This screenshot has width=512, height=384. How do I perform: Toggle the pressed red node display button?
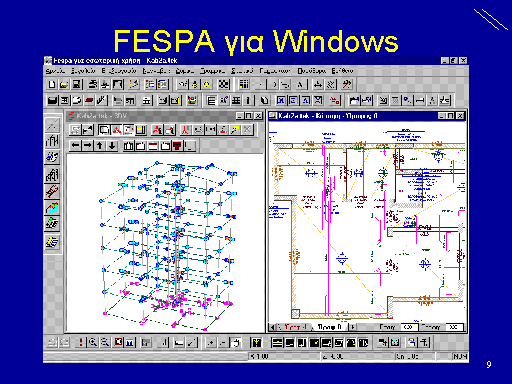point(116,130)
